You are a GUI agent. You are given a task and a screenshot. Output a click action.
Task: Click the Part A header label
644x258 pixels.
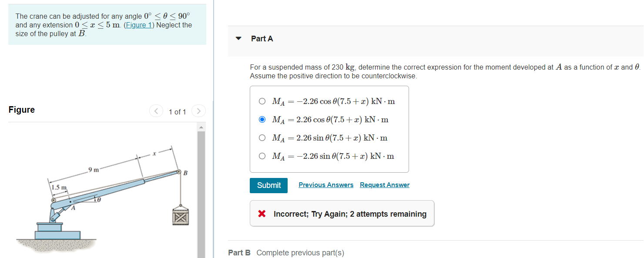[262, 39]
